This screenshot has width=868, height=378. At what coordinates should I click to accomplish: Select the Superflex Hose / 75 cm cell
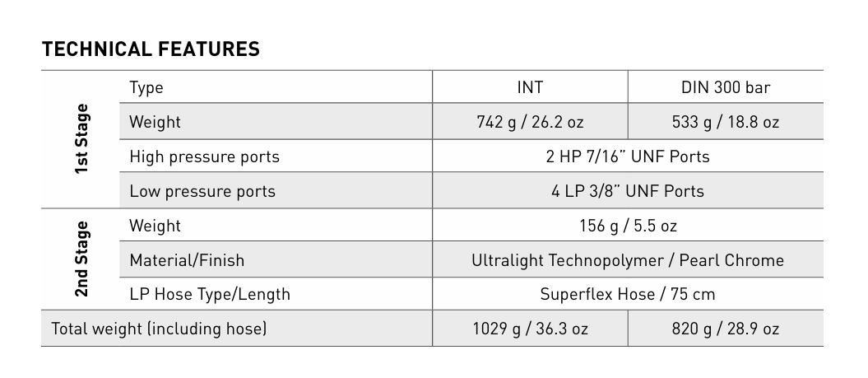(628, 294)
